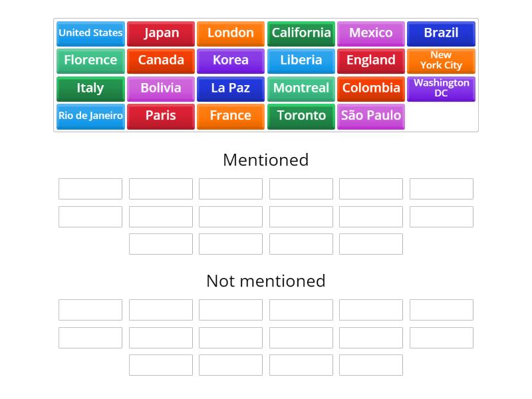Click the red Japan tile
532x399 pixels.
[x=161, y=34]
